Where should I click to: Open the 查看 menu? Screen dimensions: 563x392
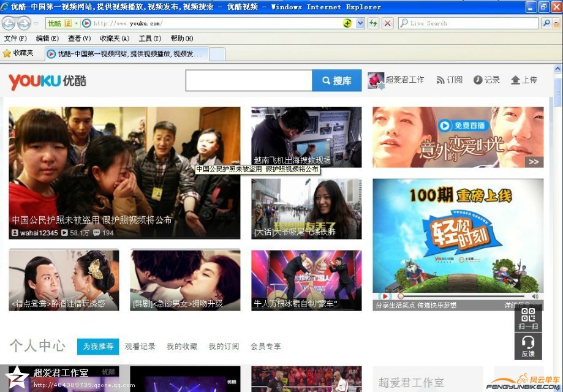click(80, 38)
